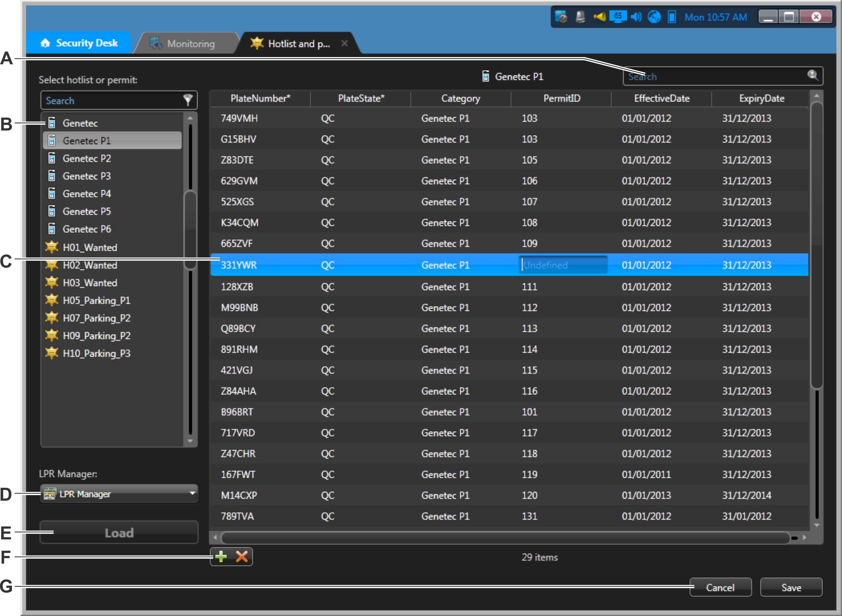Select the row with plate M14CXP
Image resolution: width=842 pixels, height=616 pixels.
pos(509,495)
